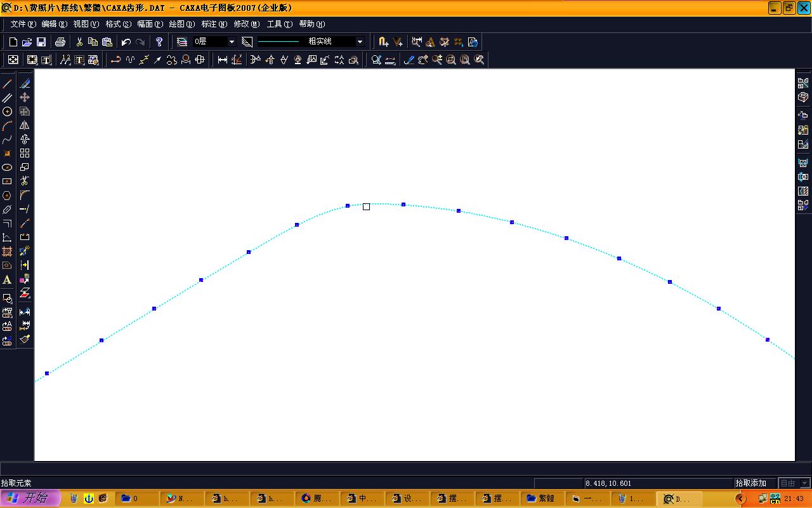The width and height of the screenshot is (812, 508).
Task: Click the CN input language tray icon
Action: click(776, 498)
